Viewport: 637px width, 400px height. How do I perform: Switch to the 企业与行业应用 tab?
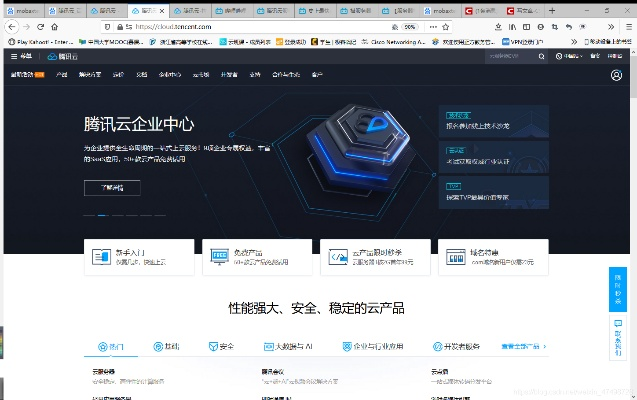pyautogui.click(x=373, y=346)
